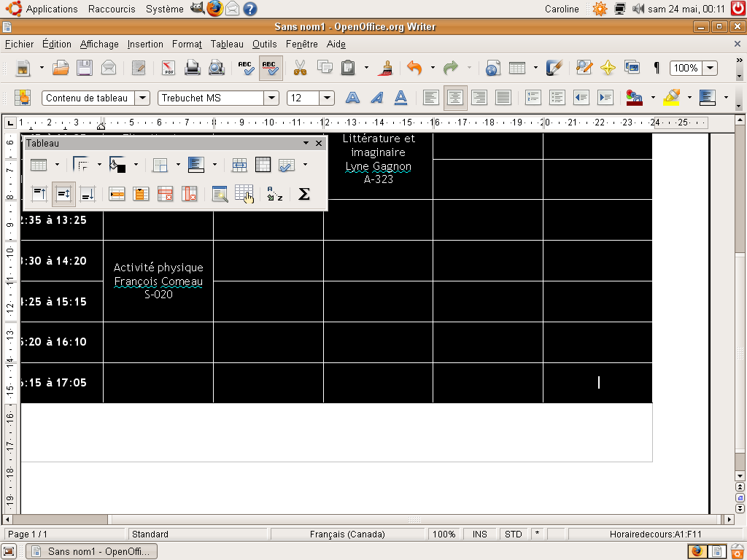Open the Insertion menu

click(x=145, y=44)
